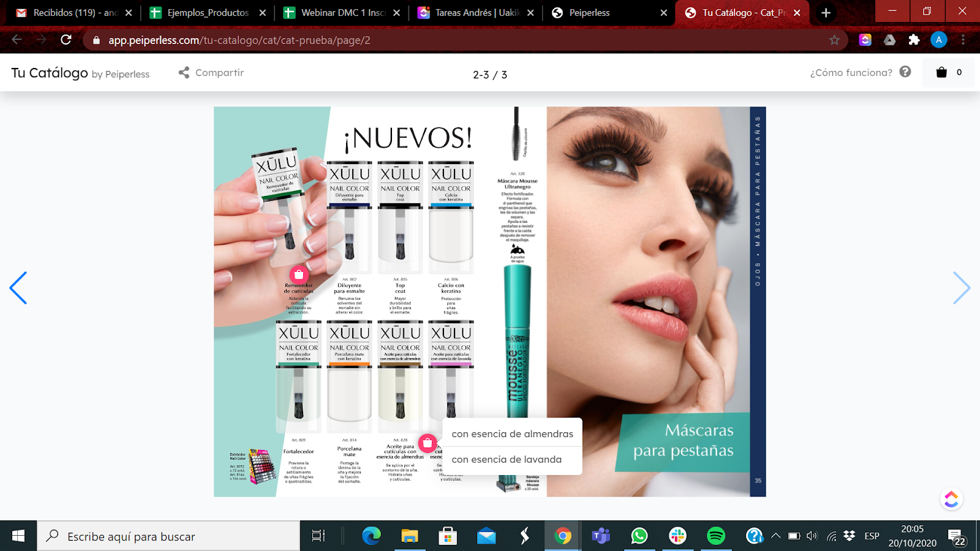
Task: Click the help question mark icon
Action: tap(905, 72)
